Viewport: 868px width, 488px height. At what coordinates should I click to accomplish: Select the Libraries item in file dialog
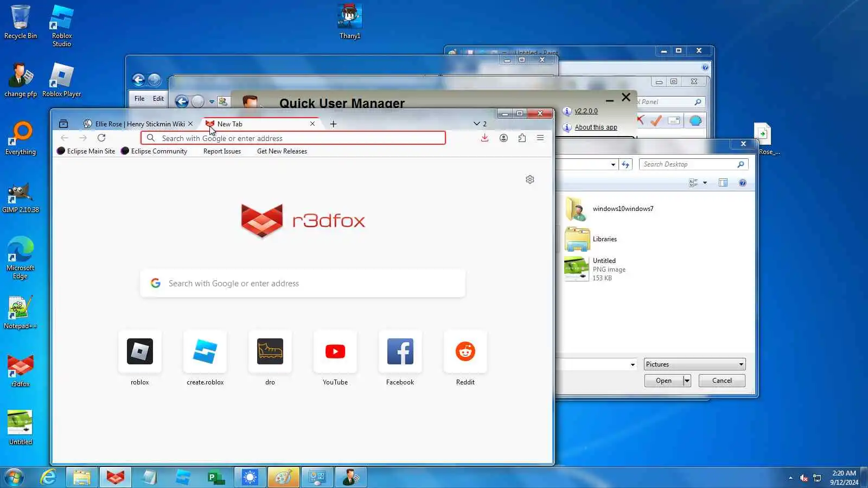click(591, 239)
